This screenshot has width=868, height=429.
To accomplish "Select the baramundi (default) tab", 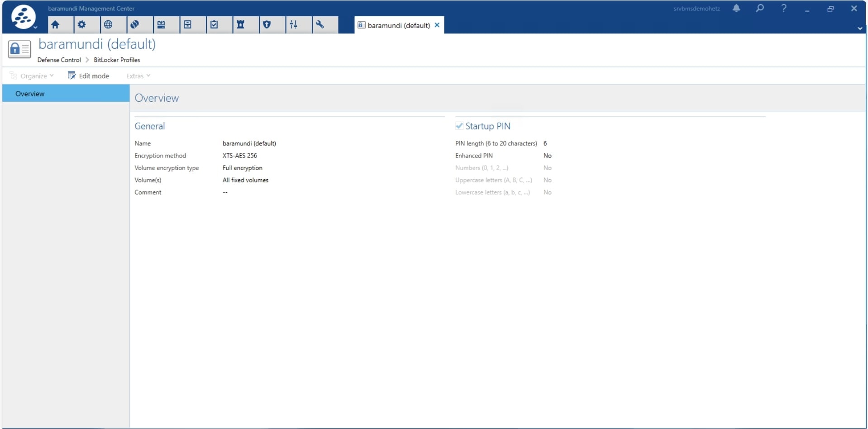I will (398, 25).
